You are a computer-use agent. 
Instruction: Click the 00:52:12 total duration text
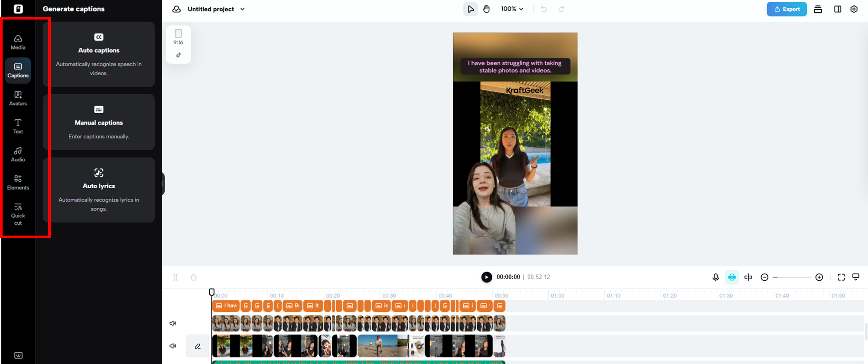pyautogui.click(x=539, y=277)
